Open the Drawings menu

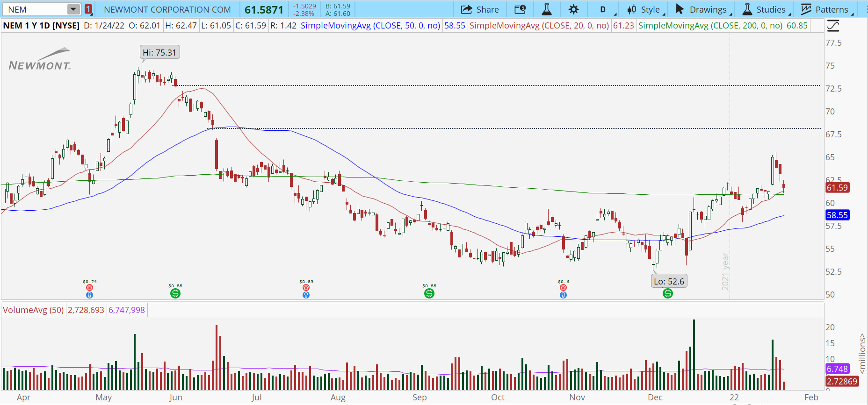click(x=703, y=9)
